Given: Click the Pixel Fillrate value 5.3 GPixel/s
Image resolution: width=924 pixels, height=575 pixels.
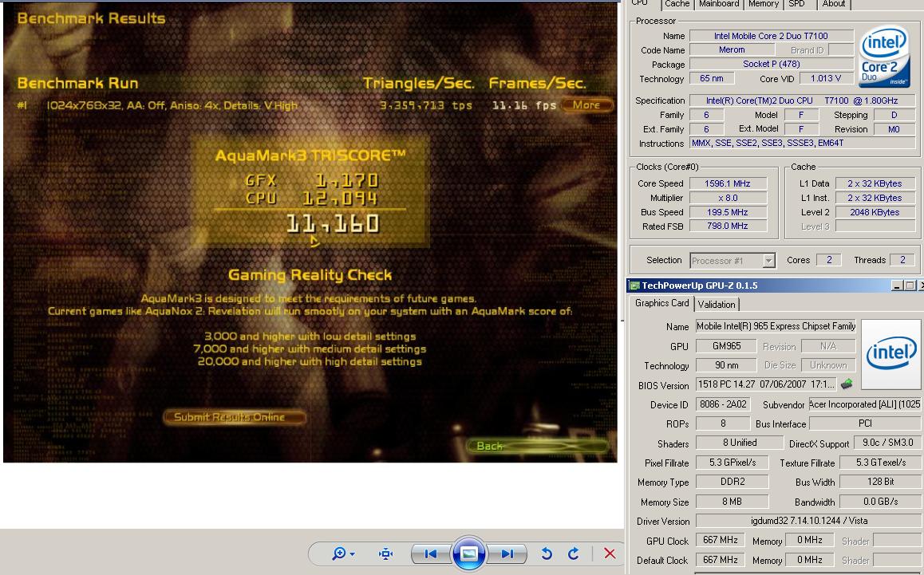Looking at the screenshot, I should coord(732,463).
